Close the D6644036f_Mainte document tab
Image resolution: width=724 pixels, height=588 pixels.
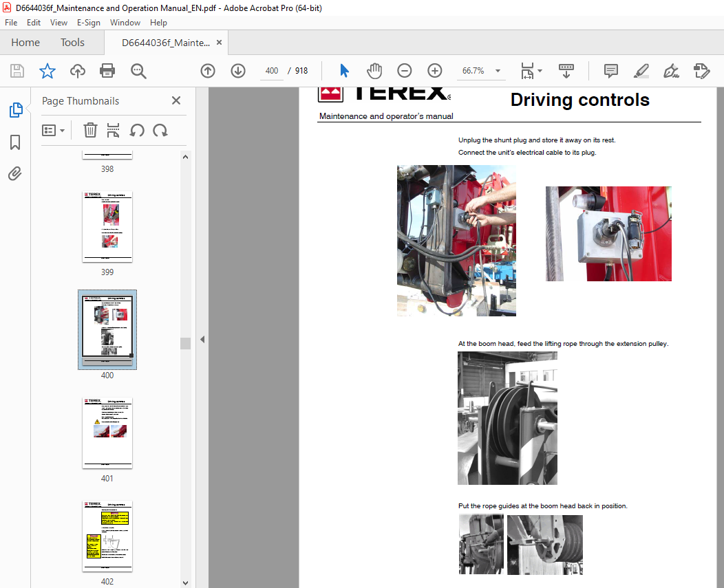tap(220, 42)
